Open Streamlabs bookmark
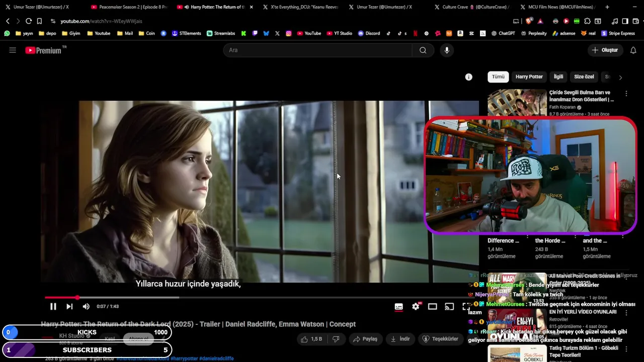 point(221,33)
